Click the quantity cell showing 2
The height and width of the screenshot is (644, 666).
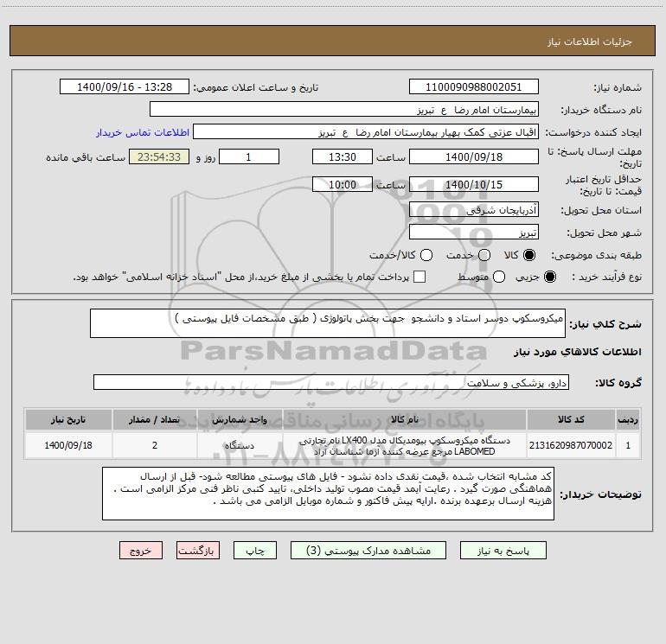coord(155,445)
